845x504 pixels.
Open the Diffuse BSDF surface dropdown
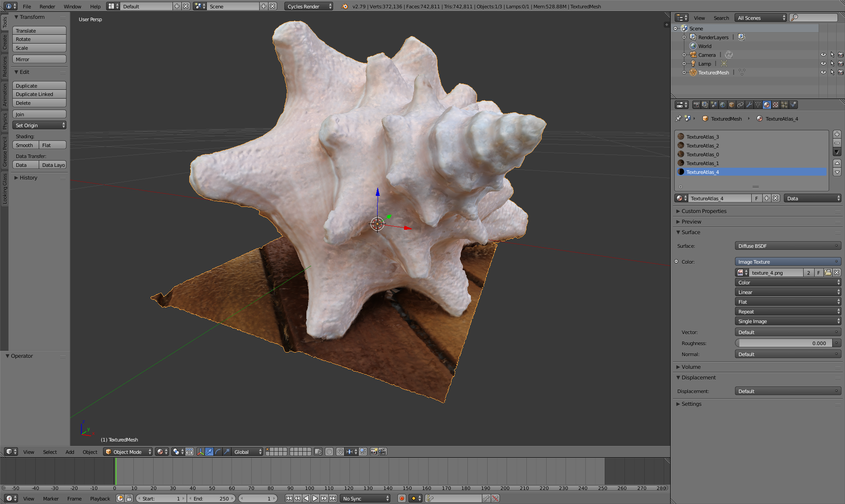point(788,246)
